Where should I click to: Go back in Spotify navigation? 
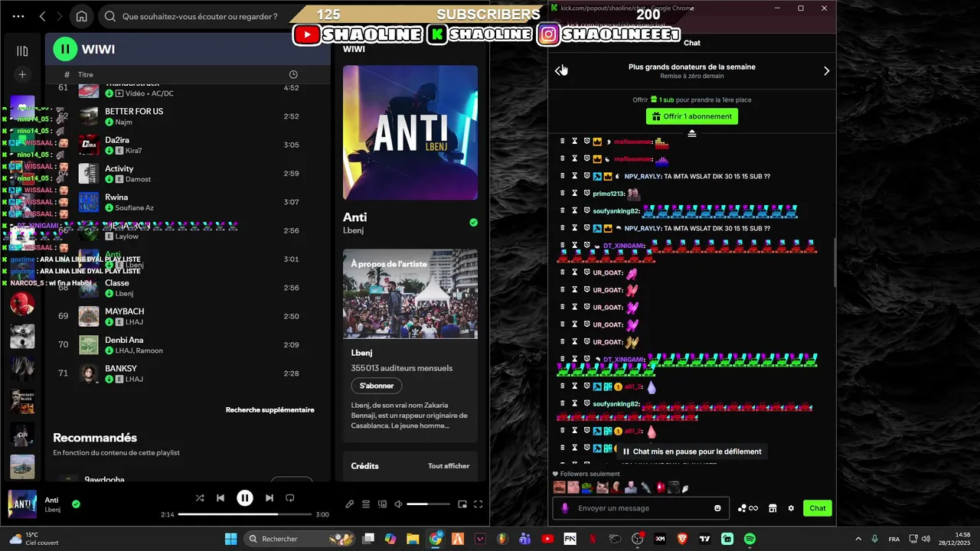click(42, 16)
